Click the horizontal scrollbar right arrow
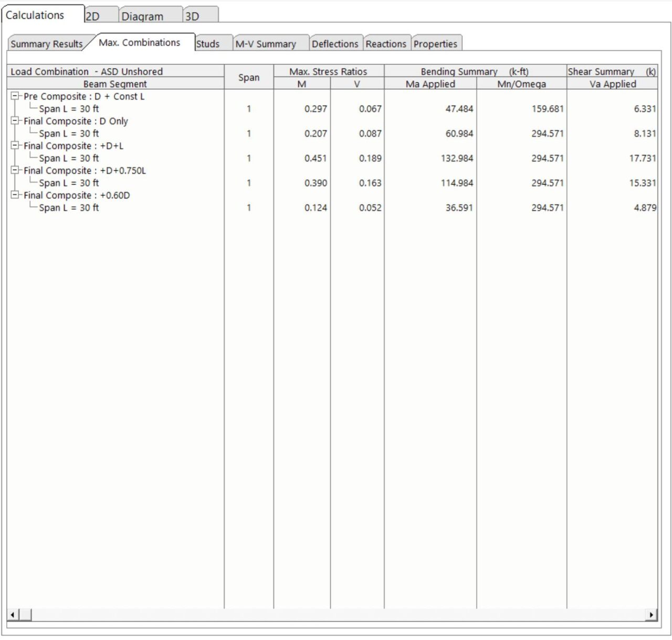 [x=652, y=615]
